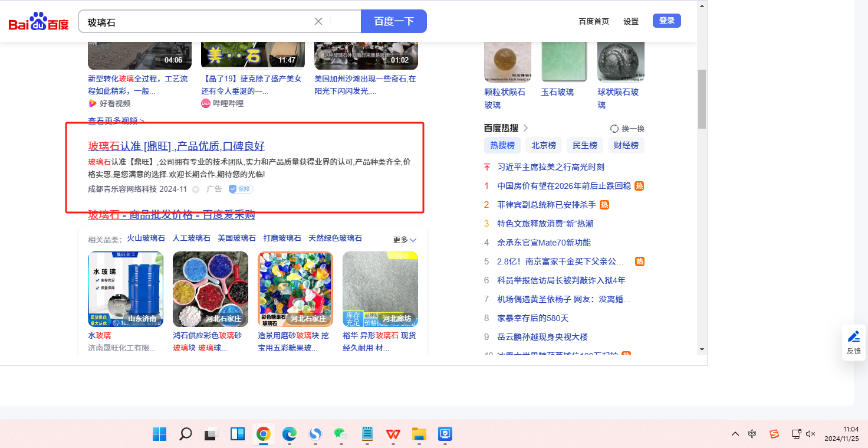Viewport: 868px width, 448px height.
Task: Open Task View on the taskbar
Action: click(x=211, y=434)
